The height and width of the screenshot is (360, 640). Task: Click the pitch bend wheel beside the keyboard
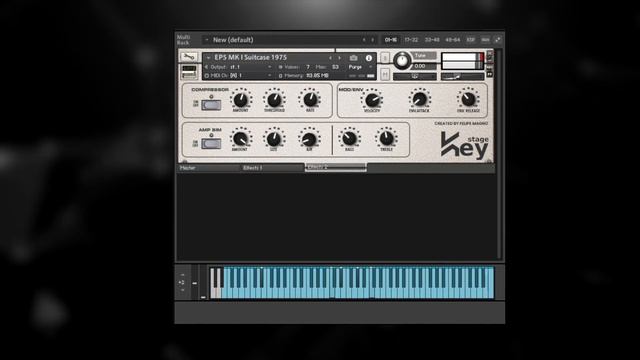click(195, 282)
